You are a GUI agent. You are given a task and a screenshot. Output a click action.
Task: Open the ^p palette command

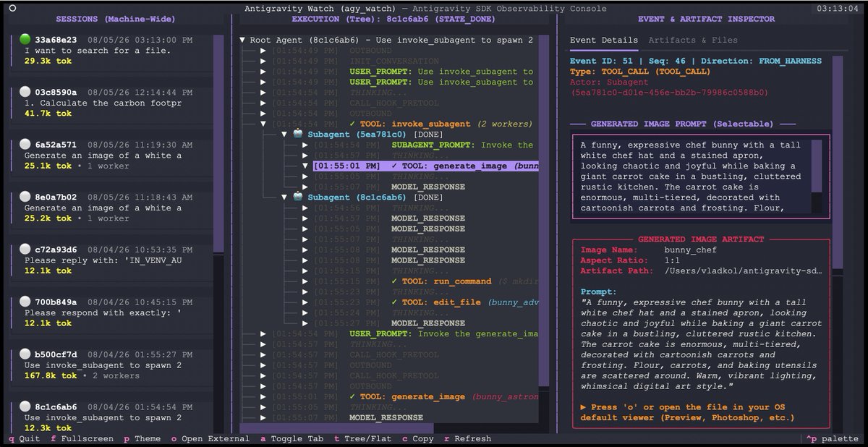point(833,438)
